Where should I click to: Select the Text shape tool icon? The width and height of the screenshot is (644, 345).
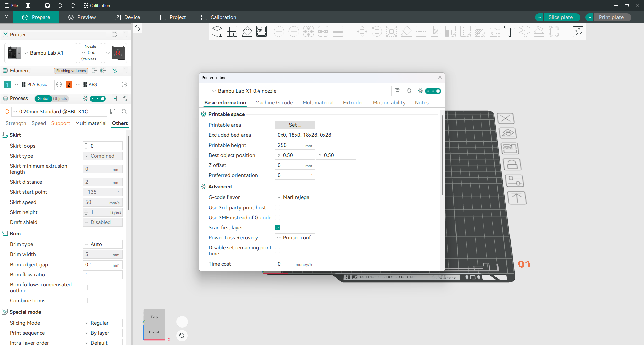click(x=509, y=32)
